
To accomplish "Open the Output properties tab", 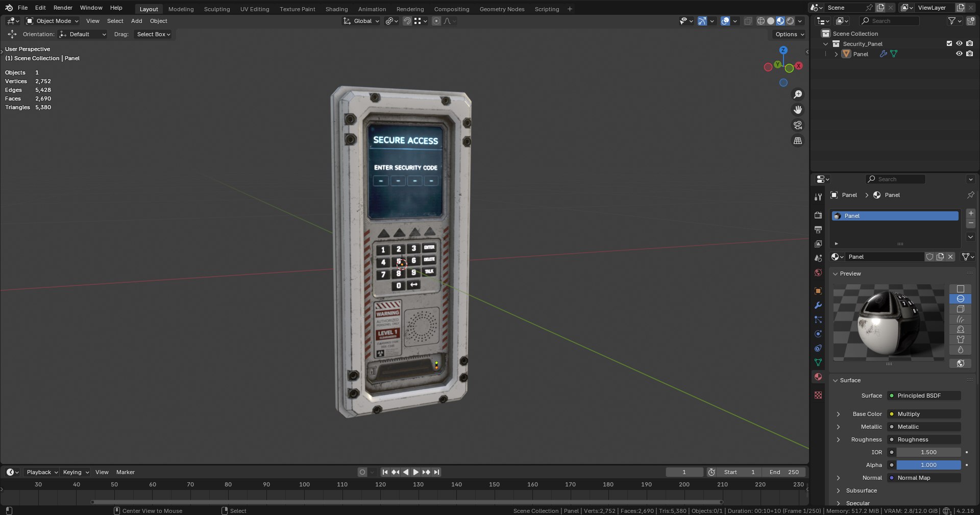I will [x=818, y=230].
